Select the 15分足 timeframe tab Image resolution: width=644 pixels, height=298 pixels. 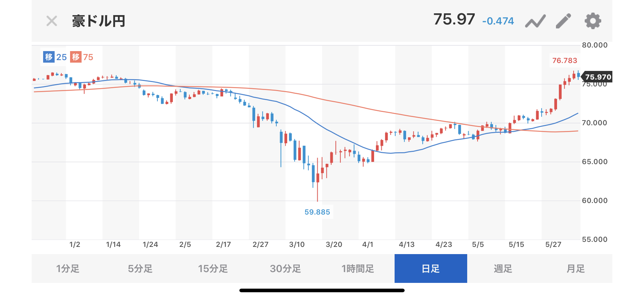pyautogui.click(x=213, y=268)
